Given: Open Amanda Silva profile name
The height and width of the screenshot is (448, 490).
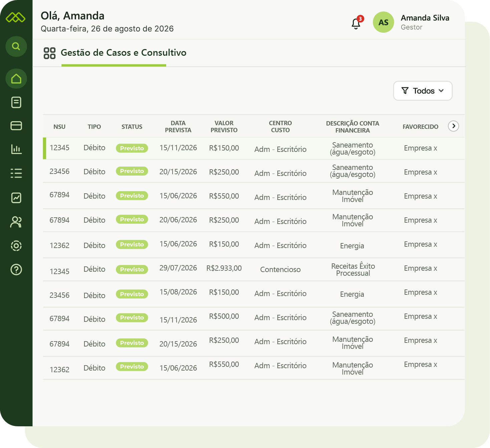Looking at the screenshot, I should [425, 18].
